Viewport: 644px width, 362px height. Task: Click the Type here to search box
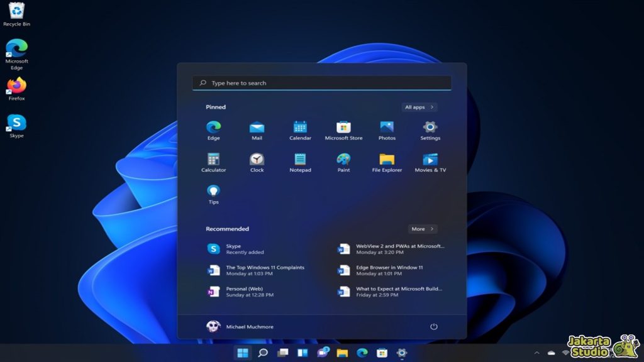pyautogui.click(x=321, y=83)
